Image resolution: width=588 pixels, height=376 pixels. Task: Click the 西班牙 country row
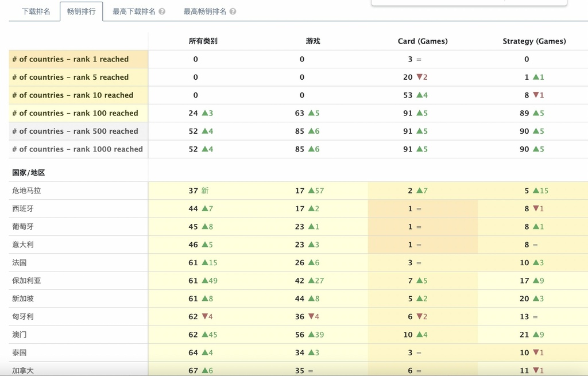[x=299, y=208]
